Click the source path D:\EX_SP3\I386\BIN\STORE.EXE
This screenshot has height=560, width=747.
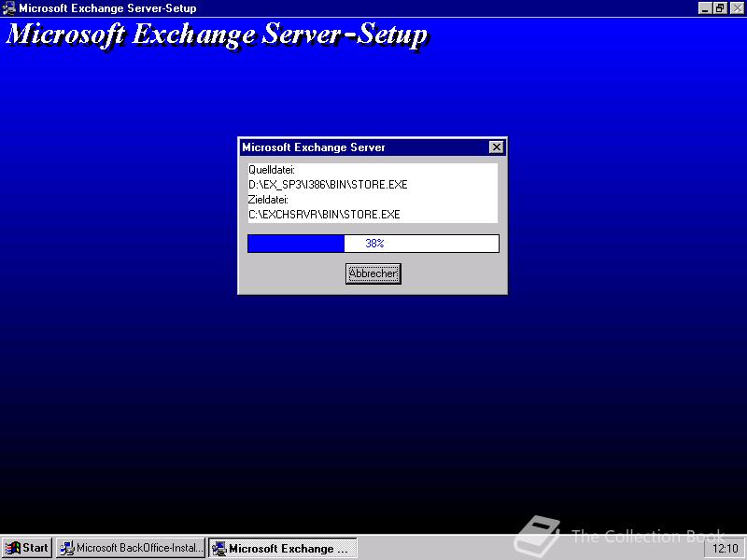pyautogui.click(x=328, y=185)
